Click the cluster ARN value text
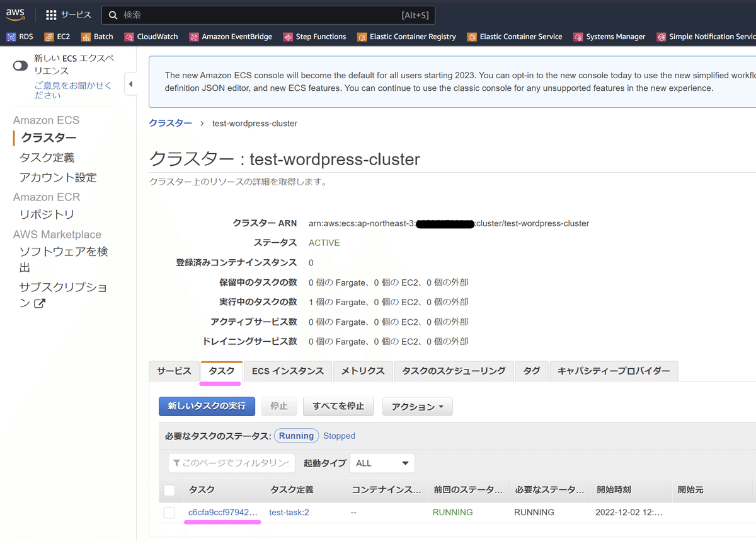Viewport: 756px width, 541px height. [x=449, y=223]
